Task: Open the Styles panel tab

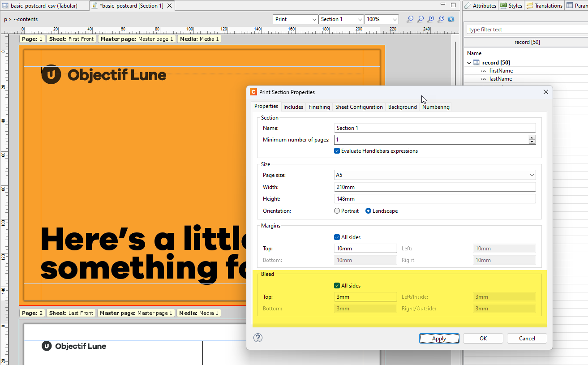Action: pos(511,6)
